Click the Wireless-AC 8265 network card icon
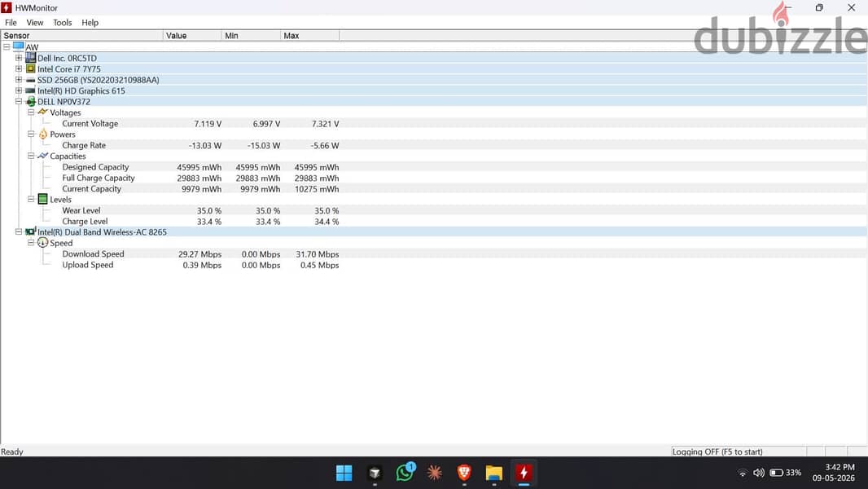This screenshot has width=868, height=489. (30, 231)
